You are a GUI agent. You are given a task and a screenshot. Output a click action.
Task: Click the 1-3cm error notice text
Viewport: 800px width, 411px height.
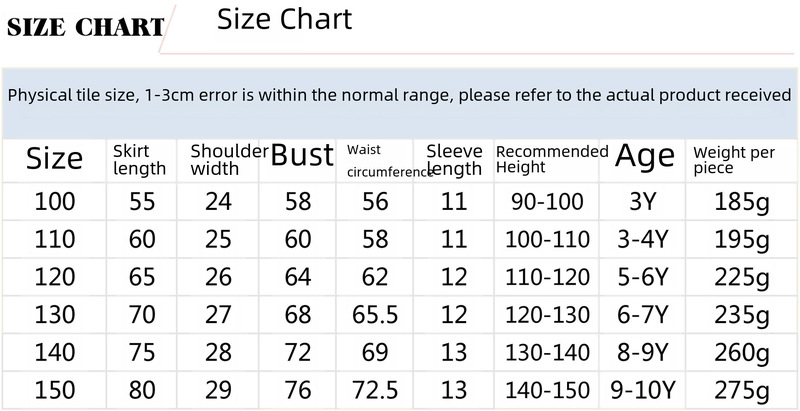pos(400,96)
